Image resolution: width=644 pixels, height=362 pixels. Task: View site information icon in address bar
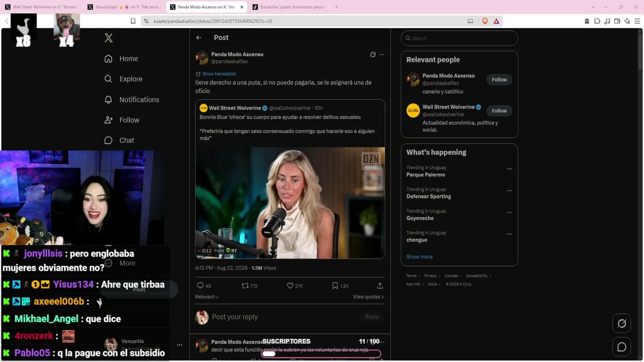pyautogui.click(x=146, y=21)
